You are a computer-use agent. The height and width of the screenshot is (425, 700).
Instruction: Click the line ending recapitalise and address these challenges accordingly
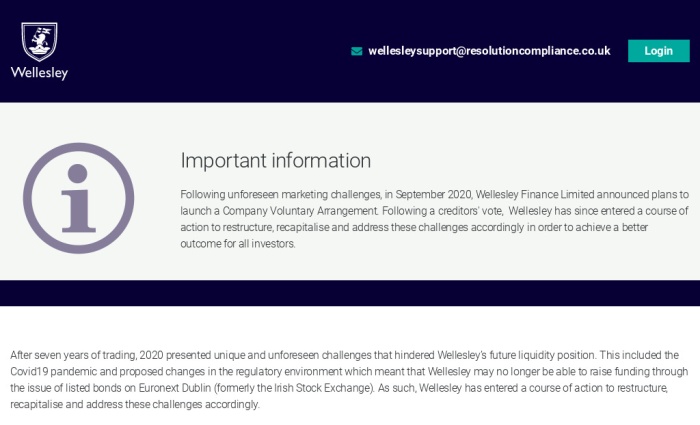coord(134,404)
